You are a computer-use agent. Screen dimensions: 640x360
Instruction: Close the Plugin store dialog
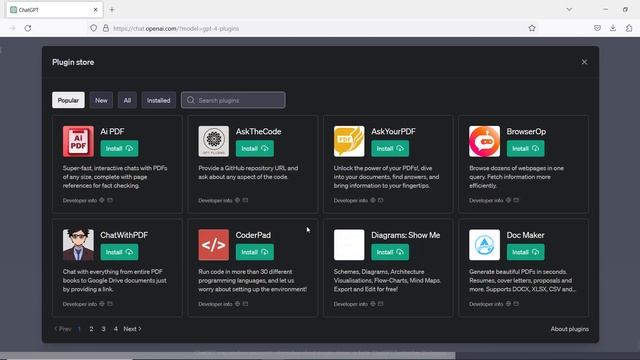pyautogui.click(x=584, y=62)
